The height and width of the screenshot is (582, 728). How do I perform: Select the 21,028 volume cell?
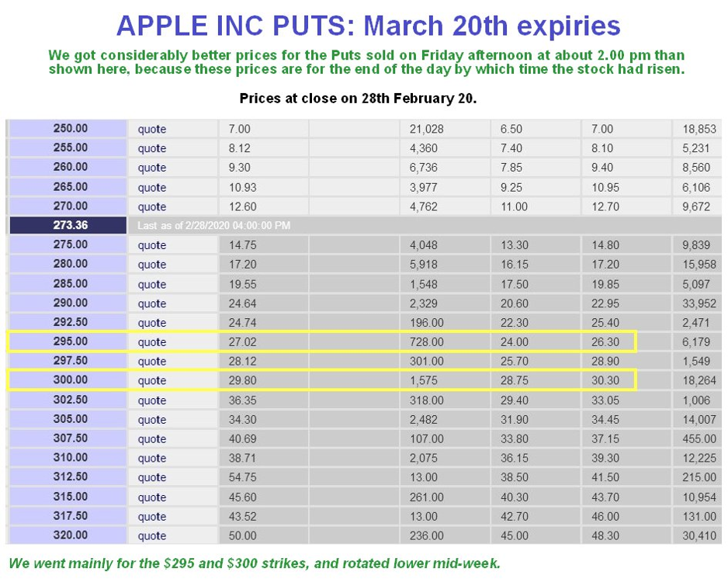[x=427, y=129]
